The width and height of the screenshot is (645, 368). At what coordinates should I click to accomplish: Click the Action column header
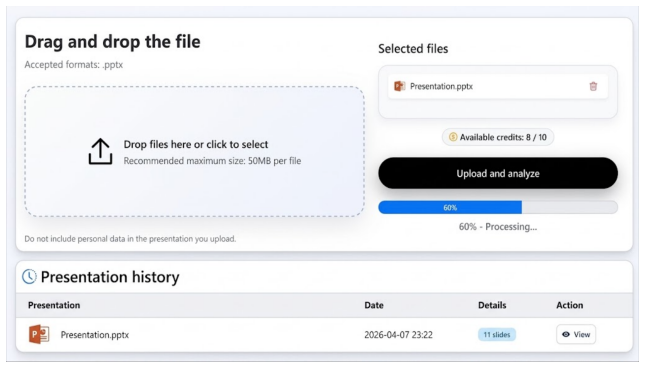point(570,305)
